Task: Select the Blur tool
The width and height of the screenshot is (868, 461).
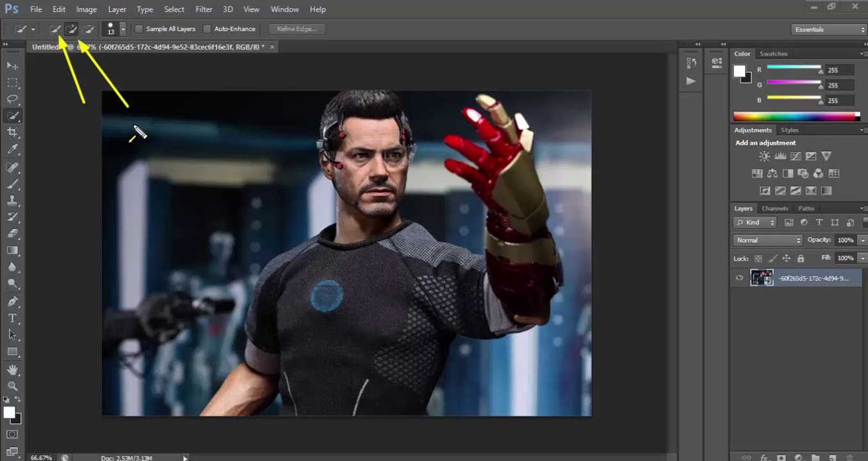Action: tap(12, 267)
